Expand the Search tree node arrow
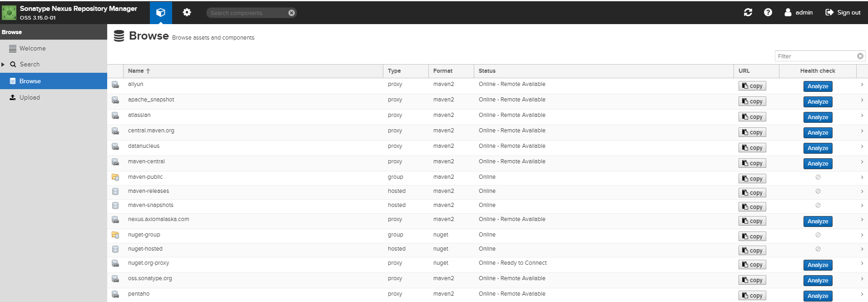868x302 pixels. click(3, 65)
